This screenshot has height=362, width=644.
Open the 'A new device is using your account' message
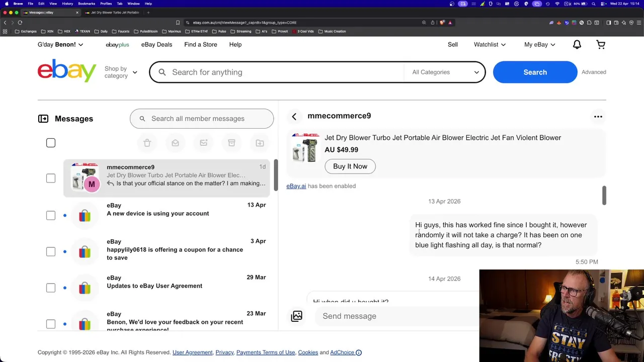(x=157, y=214)
